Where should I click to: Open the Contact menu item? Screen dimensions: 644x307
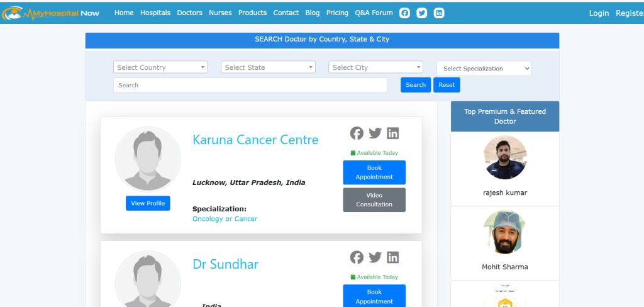pos(286,13)
